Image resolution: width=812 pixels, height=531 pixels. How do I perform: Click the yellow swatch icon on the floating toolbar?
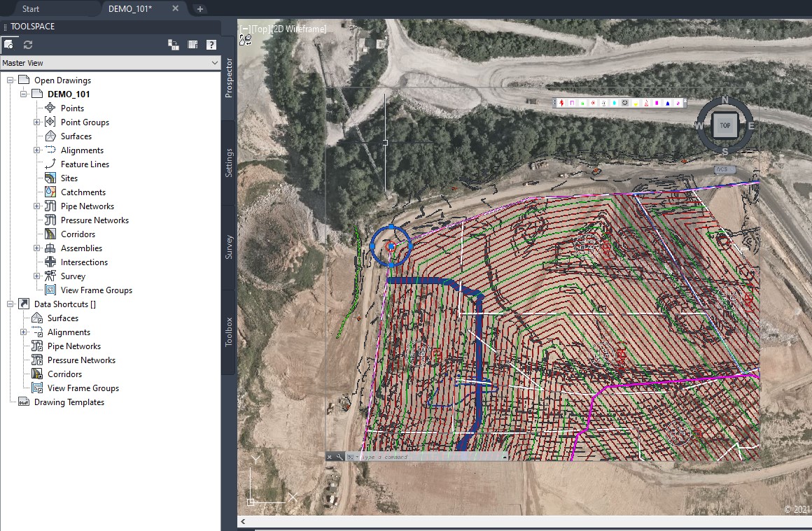tap(636, 103)
